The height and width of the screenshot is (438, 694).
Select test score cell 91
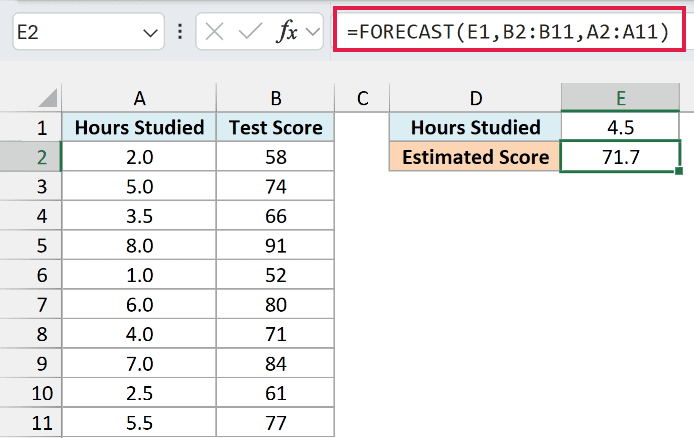[276, 245]
